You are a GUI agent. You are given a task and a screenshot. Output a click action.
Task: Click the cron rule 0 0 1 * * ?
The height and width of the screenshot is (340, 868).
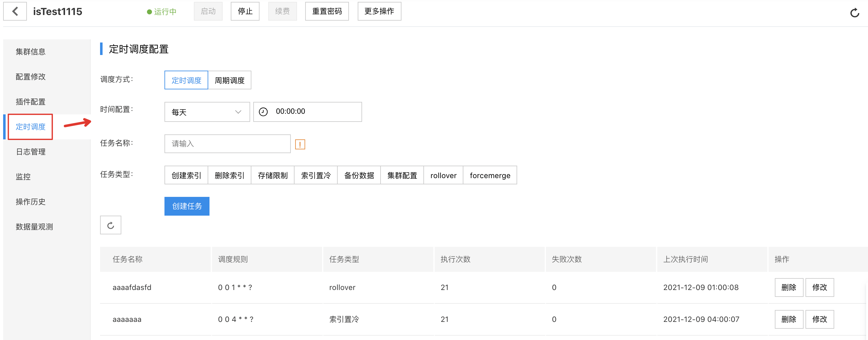(235, 287)
